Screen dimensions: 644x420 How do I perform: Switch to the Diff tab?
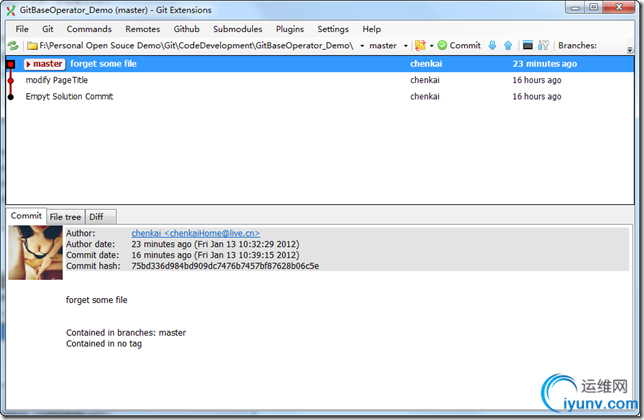click(100, 217)
